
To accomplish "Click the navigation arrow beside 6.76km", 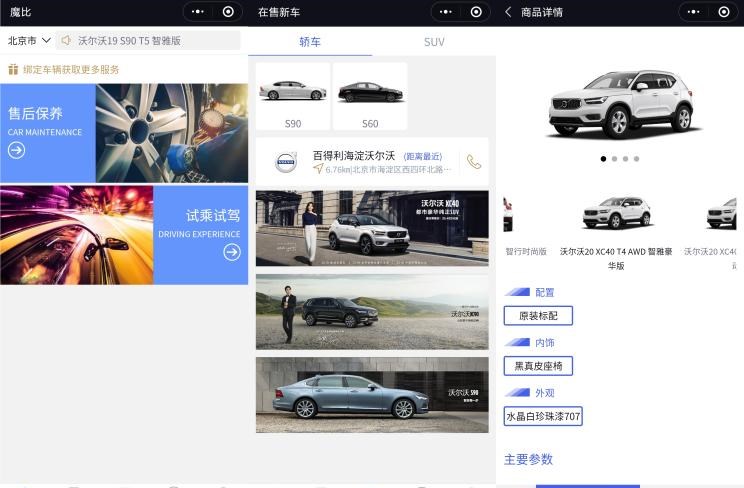I will (318, 169).
